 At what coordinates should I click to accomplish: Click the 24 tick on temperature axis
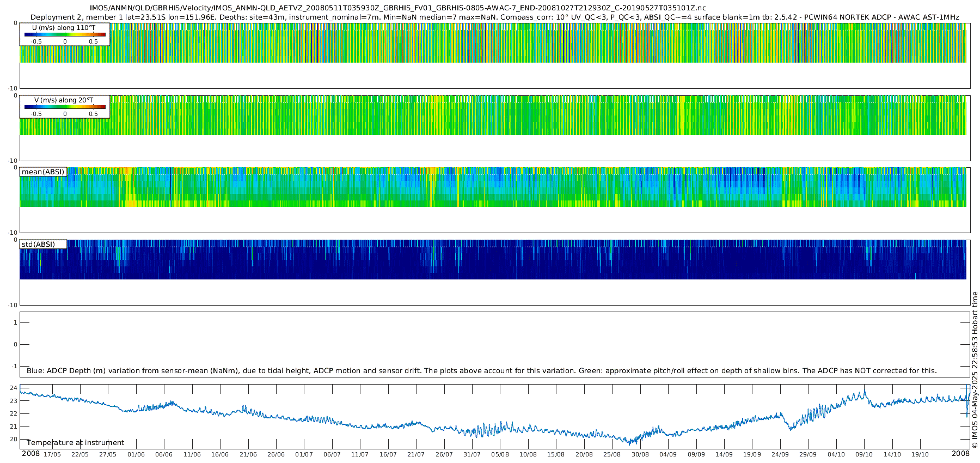pyautogui.click(x=14, y=388)
